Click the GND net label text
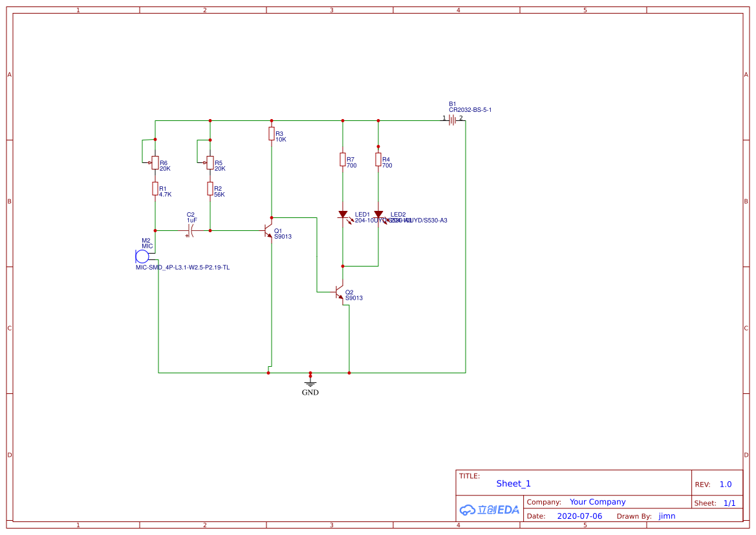The image size is (756, 535). [310, 393]
